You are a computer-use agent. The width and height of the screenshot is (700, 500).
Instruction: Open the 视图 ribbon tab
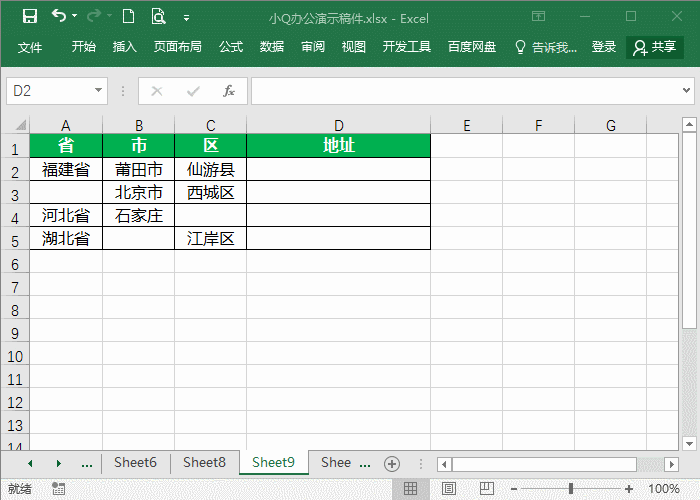coord(354,46)
